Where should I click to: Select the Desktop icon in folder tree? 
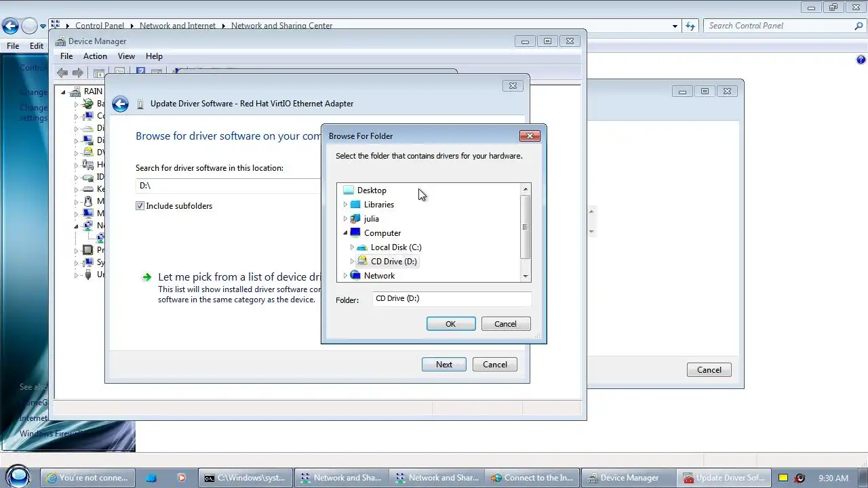tap(349, 190)
